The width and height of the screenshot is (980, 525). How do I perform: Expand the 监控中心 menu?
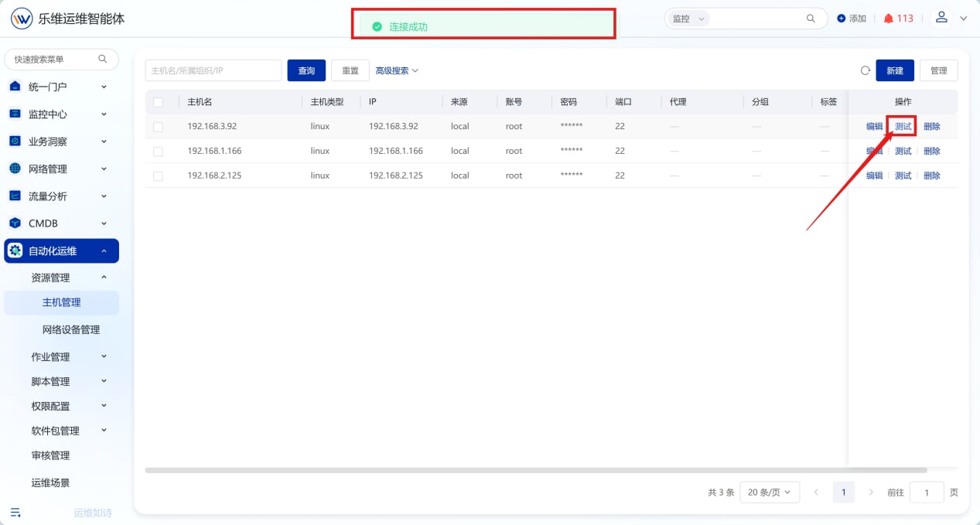pos(104,114)
